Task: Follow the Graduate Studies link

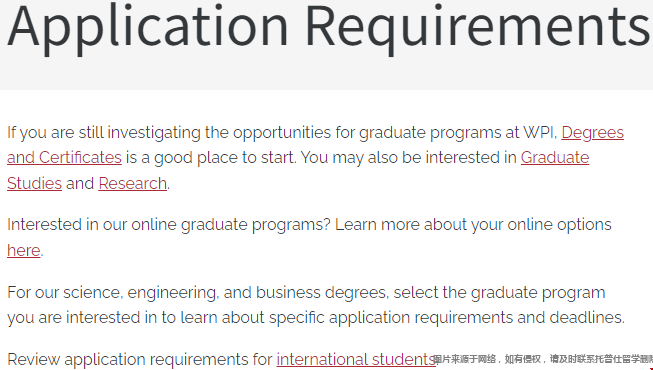Action: (x=555, y=158)
